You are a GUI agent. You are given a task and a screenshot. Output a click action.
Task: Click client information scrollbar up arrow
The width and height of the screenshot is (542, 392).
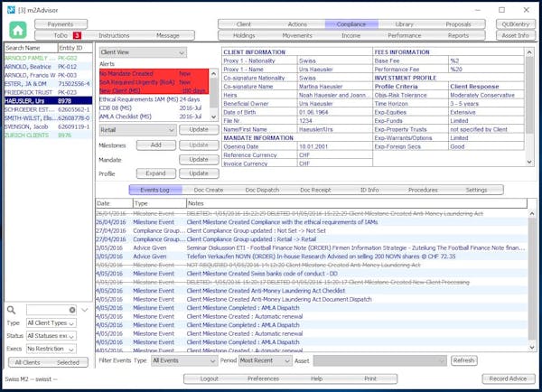click(529, 52)
